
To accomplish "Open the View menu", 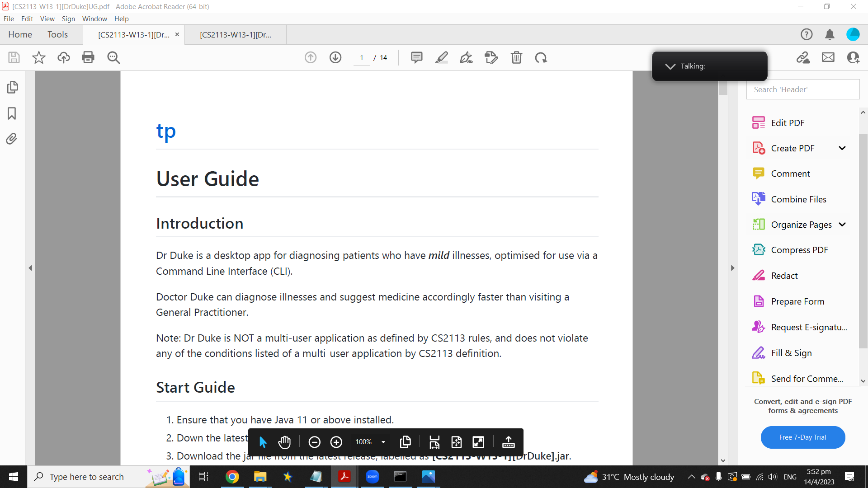I will pos(47,19).
